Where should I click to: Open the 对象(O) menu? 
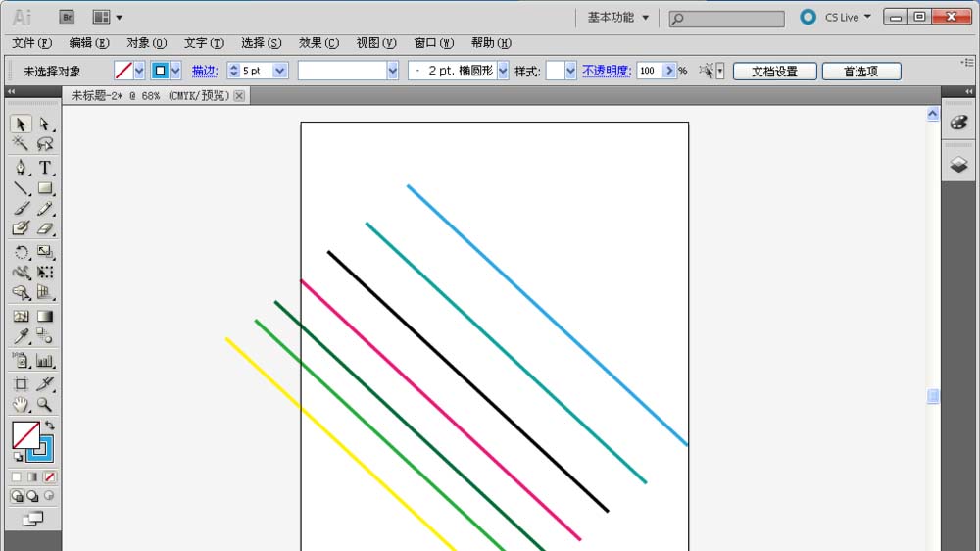click(x=146, y=43)
